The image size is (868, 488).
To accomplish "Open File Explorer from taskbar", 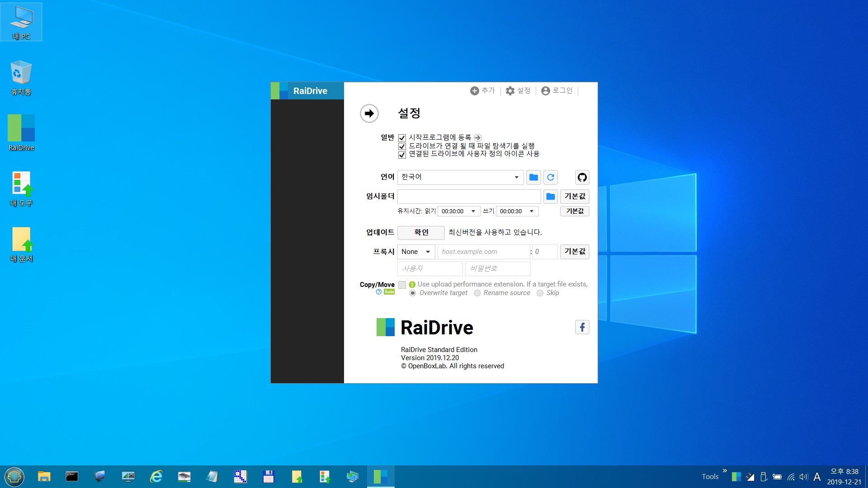I will [44, 477].
